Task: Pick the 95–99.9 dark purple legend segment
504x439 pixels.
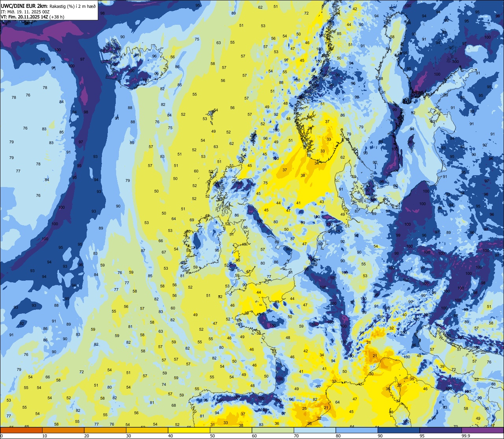Action: point(441,430)
